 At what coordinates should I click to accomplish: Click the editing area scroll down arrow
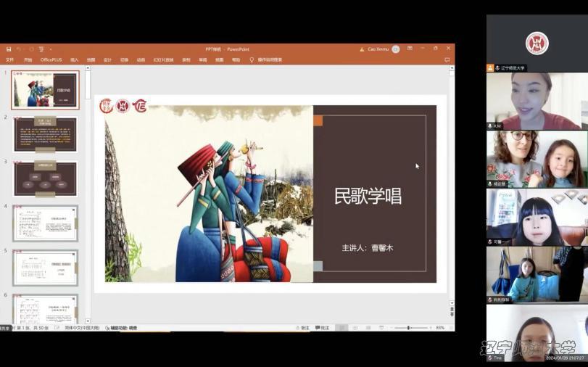point(452,303)
